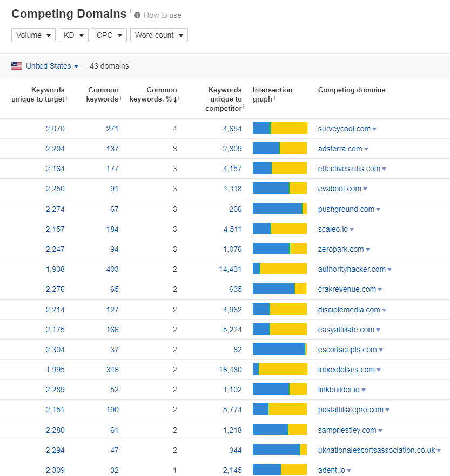
Task: Click common keywords value 137
Action: [x=112, y=149]
